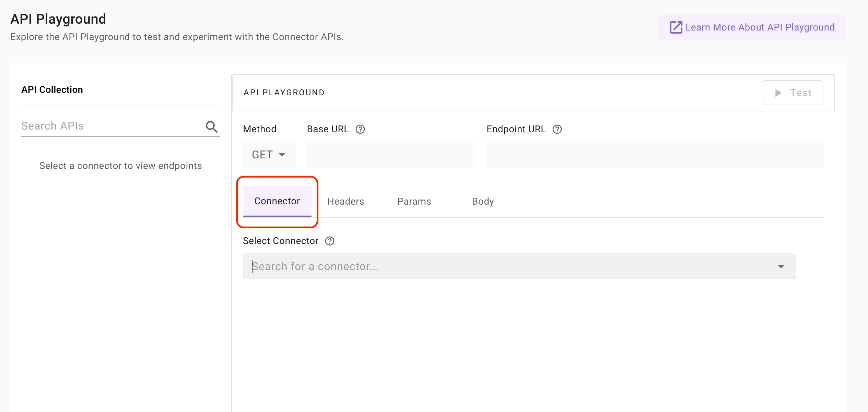
Task: Switch to the Headers tab
Action: point(345,202)
